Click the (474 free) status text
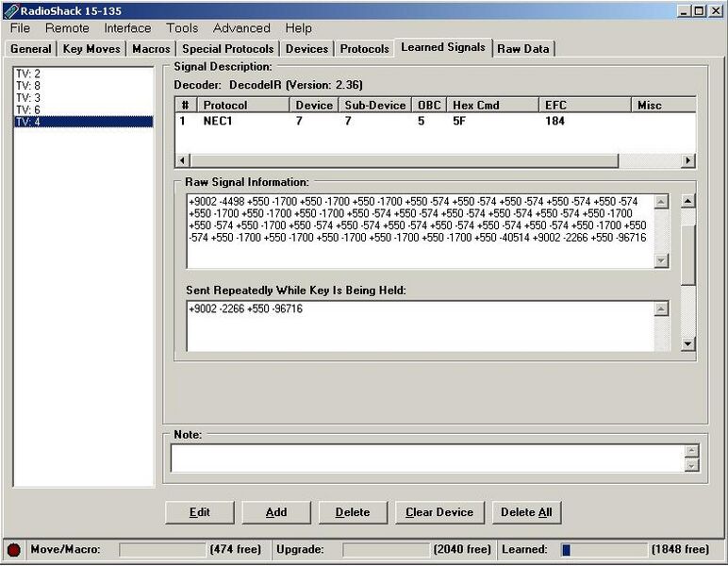 (x=235, y=550)
